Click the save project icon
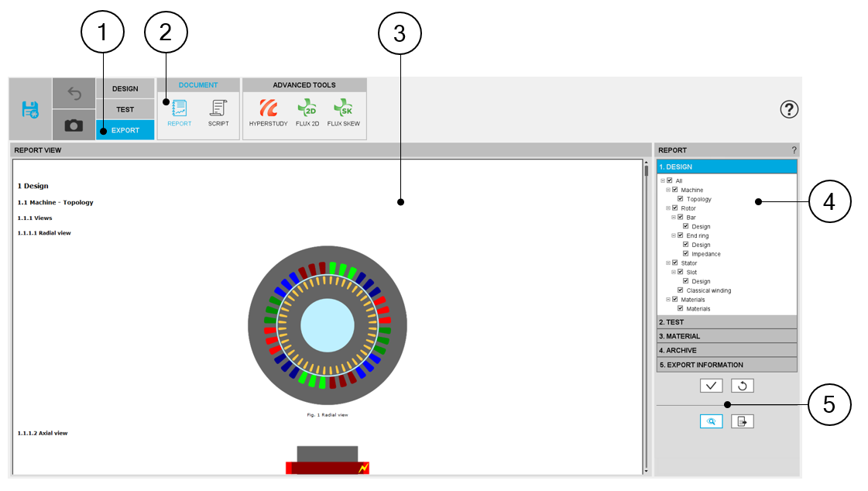868x491 pixels. (x=30, y=109)
